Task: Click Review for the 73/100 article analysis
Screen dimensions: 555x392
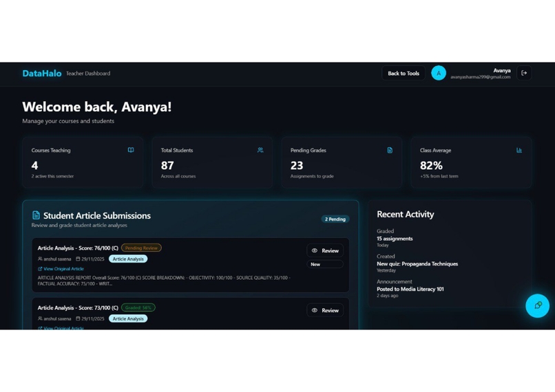Action: point(324,310)
